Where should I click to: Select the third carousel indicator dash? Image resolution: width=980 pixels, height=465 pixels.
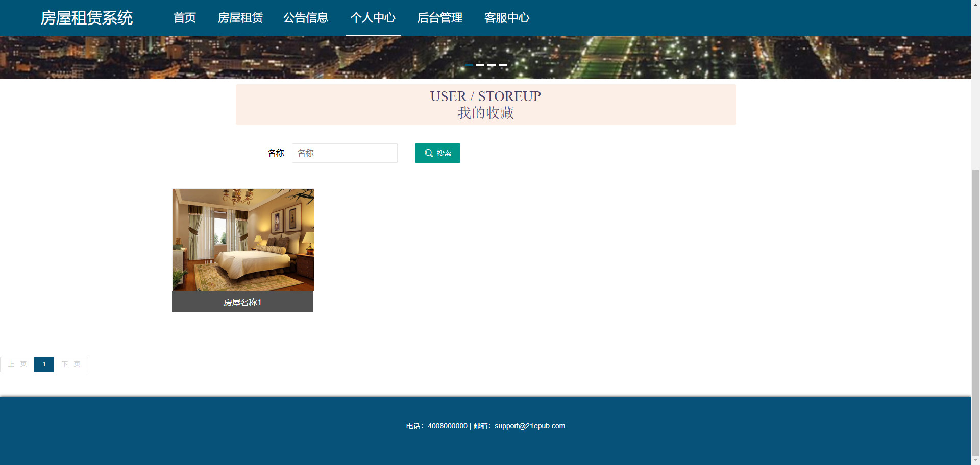(492, 65)
